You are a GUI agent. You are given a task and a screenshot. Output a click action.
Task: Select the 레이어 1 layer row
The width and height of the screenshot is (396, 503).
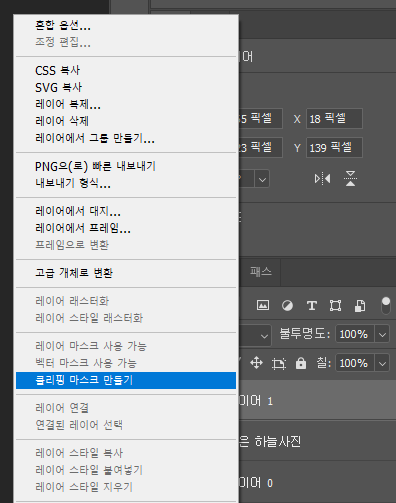click(x=317, y=400)
